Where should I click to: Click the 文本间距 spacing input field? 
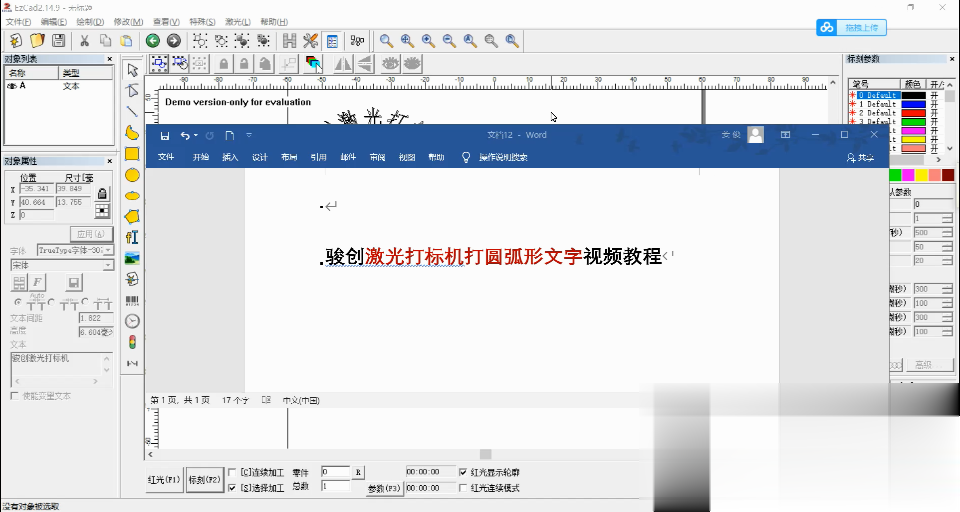[96, 318]
